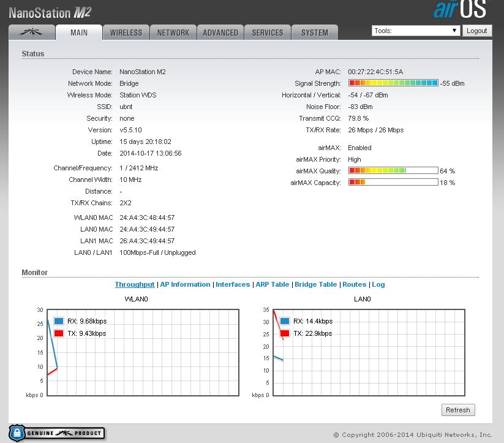Click the airMAX Quality bar
Viewport: 504px width, 443px height.
pyautogui.click(x=393, y=170)
